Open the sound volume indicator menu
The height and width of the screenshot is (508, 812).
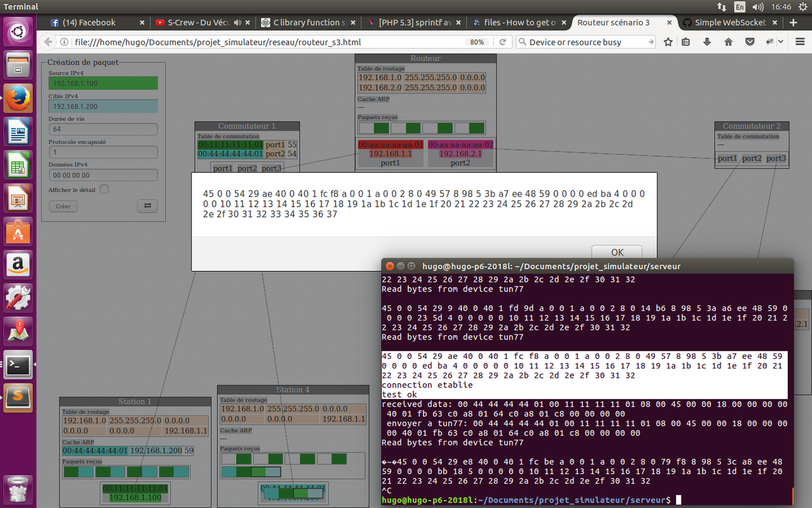pos(757,7)
